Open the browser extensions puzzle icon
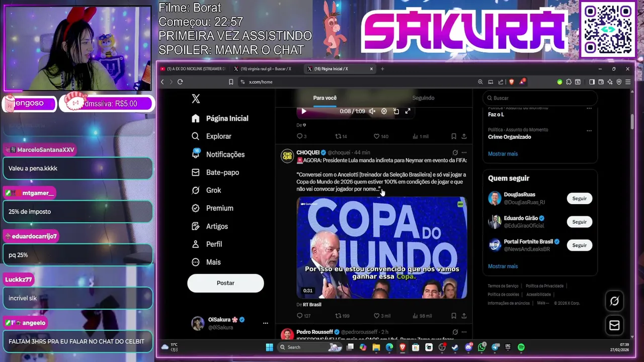The width and height of the screenshot is (644, 362). (569, 82)
